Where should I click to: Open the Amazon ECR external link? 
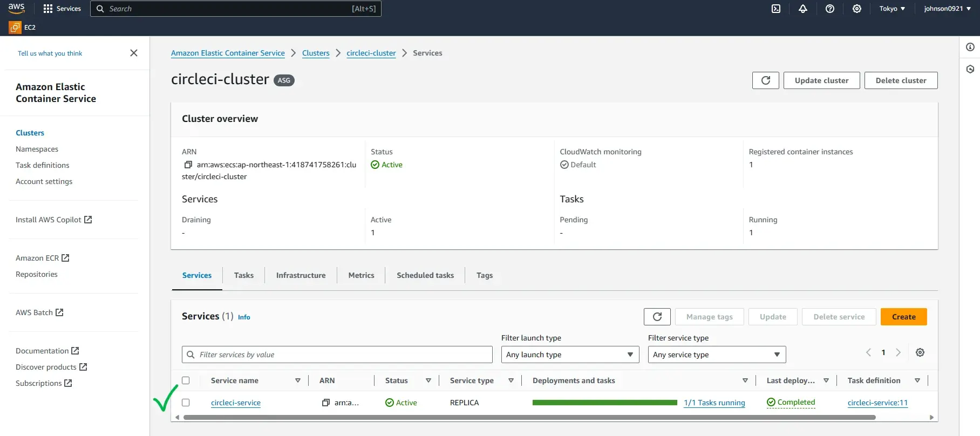(43, 258)
